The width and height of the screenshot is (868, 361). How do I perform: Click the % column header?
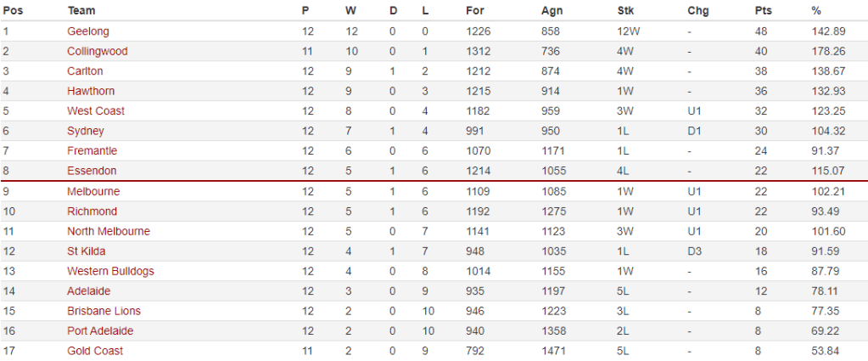[x=816, y=11]
